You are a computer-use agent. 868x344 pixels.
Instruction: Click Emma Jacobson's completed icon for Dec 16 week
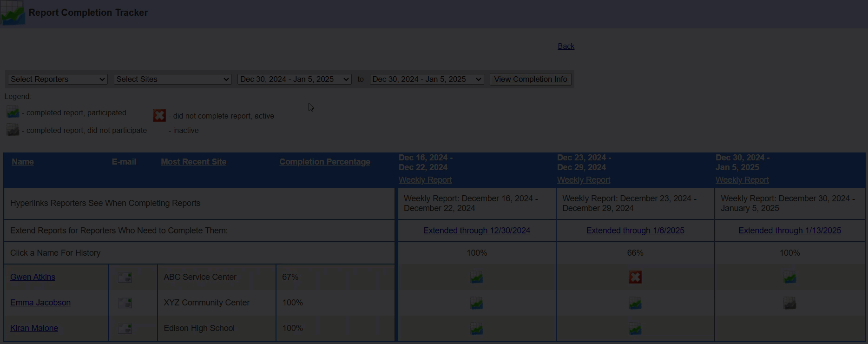pyautogui.click(x=476, y=303)
